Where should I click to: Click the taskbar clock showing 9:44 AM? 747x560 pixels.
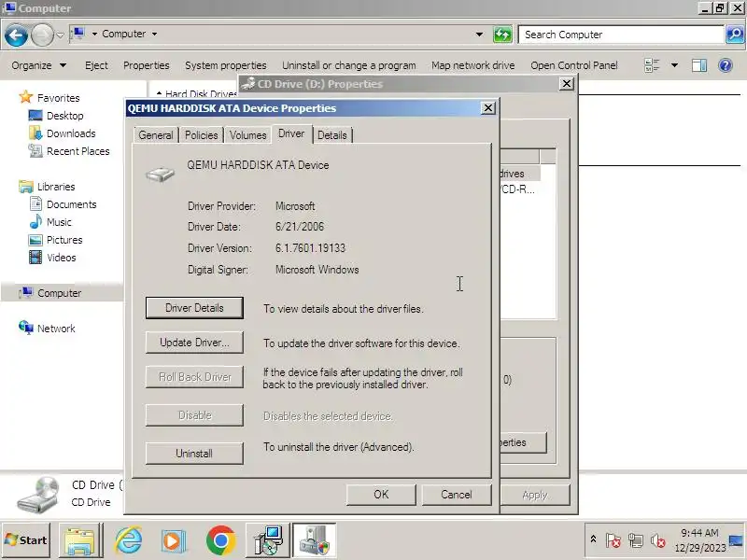(699, 540)
